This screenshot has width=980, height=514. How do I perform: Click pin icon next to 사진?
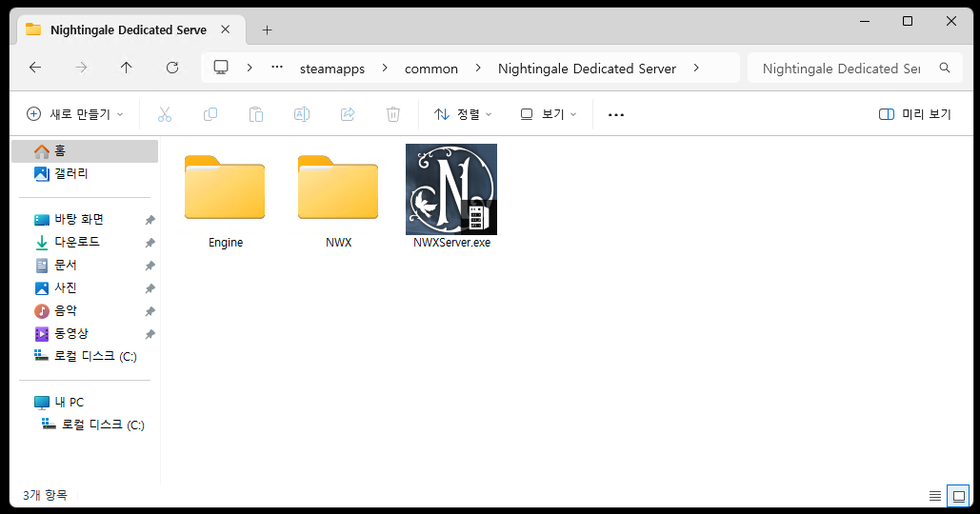tap(150, 288)
